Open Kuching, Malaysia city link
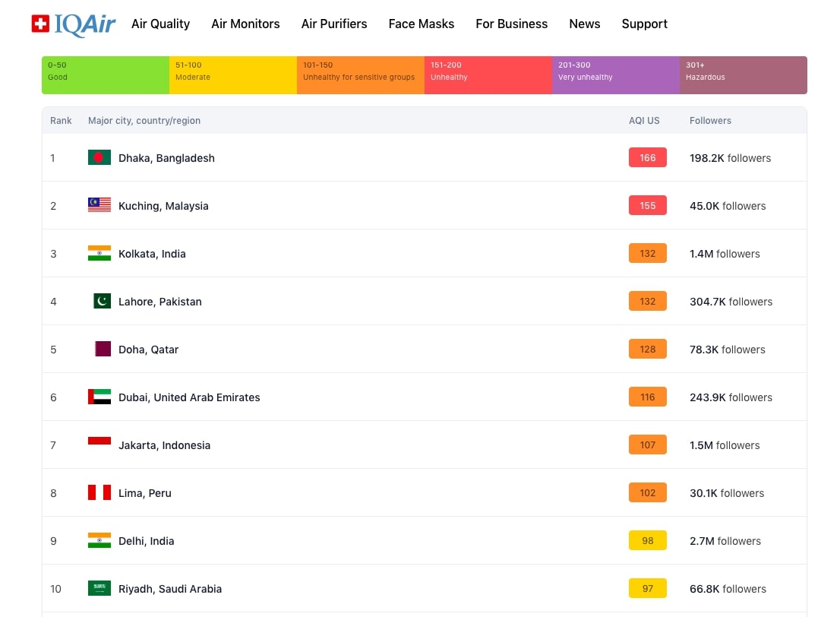The height and width of the screenshot is (617, 840). [x=163, y=206]
